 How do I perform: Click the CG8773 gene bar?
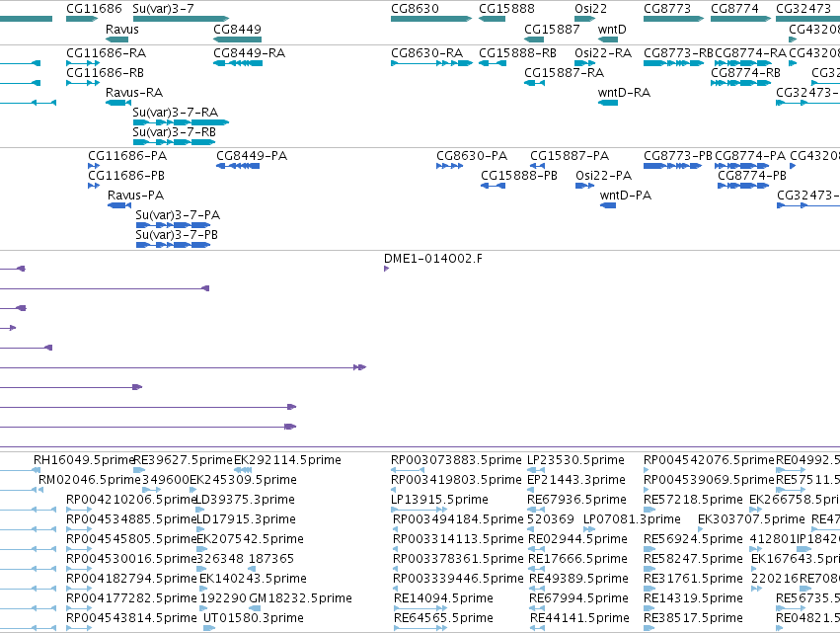[x=673, y=19]
